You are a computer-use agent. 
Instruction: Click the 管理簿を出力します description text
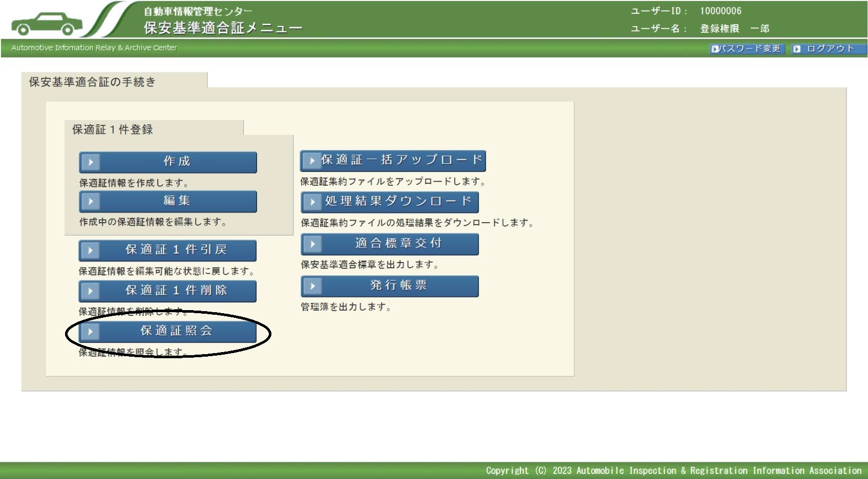point(346,307)
